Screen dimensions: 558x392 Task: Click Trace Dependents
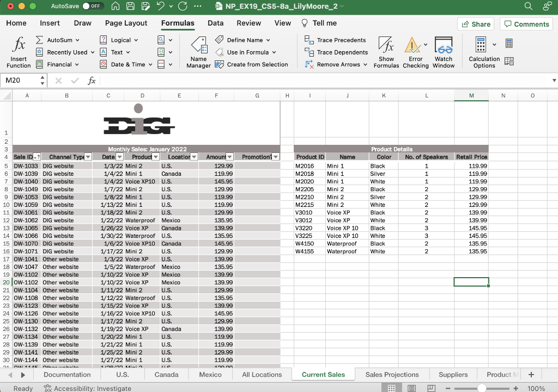(x=336, y=52)
